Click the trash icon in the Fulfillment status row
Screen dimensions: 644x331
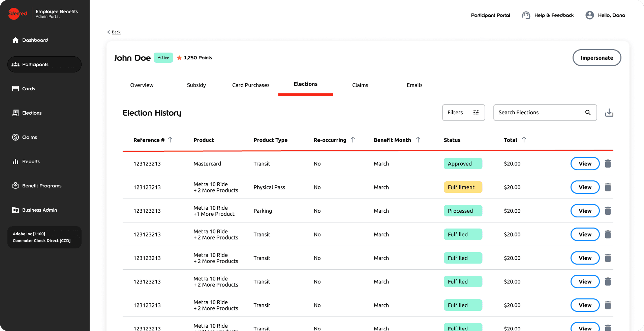(x=608, y=187)
